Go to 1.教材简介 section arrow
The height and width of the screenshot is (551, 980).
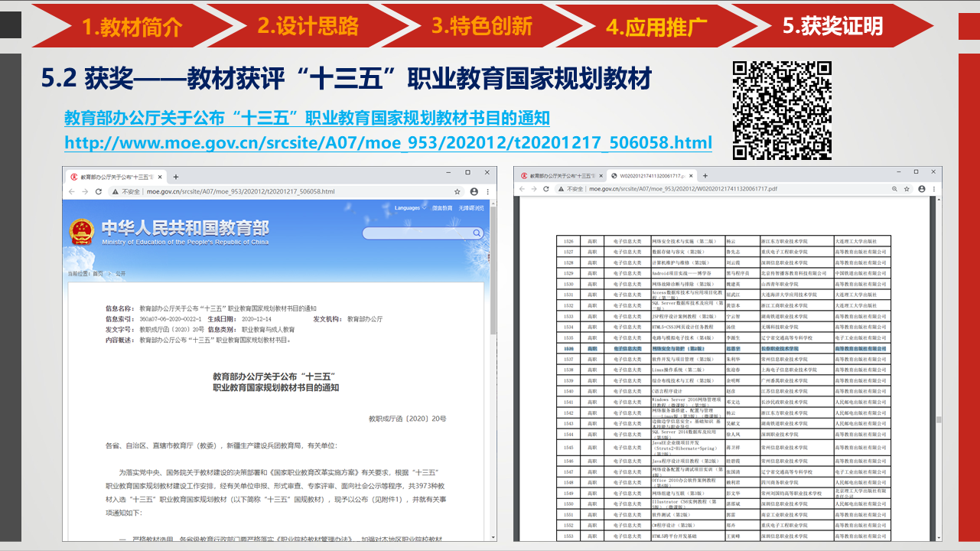coord(132,26)
